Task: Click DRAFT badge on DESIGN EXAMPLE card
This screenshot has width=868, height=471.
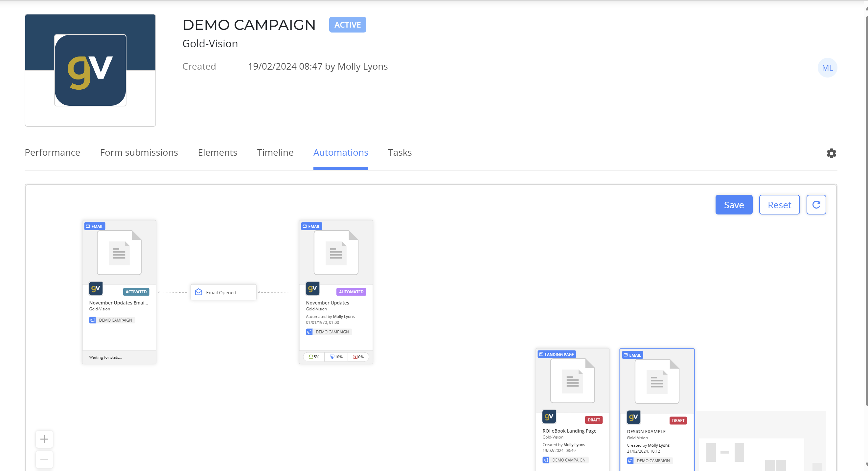Action: coord(678,420)
